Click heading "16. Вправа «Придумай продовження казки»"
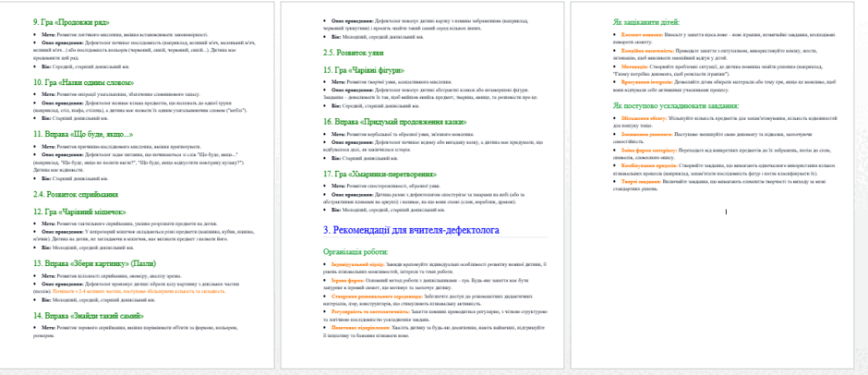The height and width of the screenshot is (375, 868). tap(394, 121)
